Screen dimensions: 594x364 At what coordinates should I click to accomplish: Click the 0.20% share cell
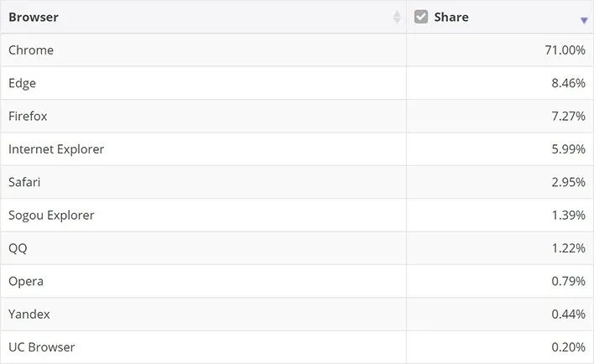[568, 346]
